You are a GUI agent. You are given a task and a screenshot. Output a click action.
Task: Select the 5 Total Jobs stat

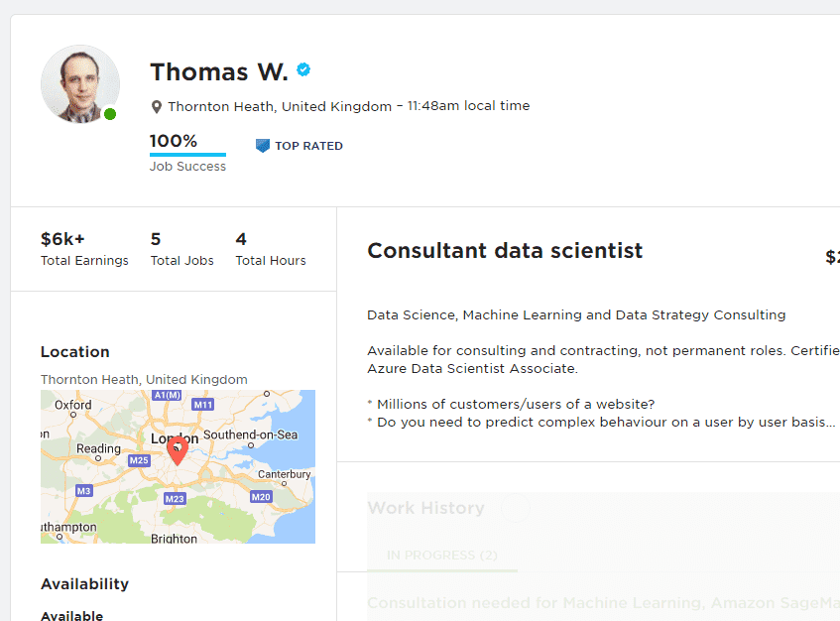tap(181, 248)
